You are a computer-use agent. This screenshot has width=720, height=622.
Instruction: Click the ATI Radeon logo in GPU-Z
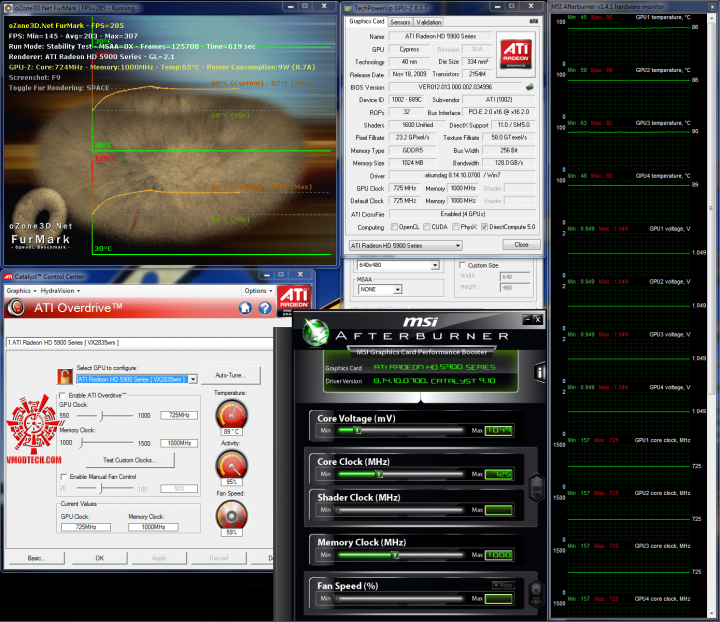tap(516, 54)
